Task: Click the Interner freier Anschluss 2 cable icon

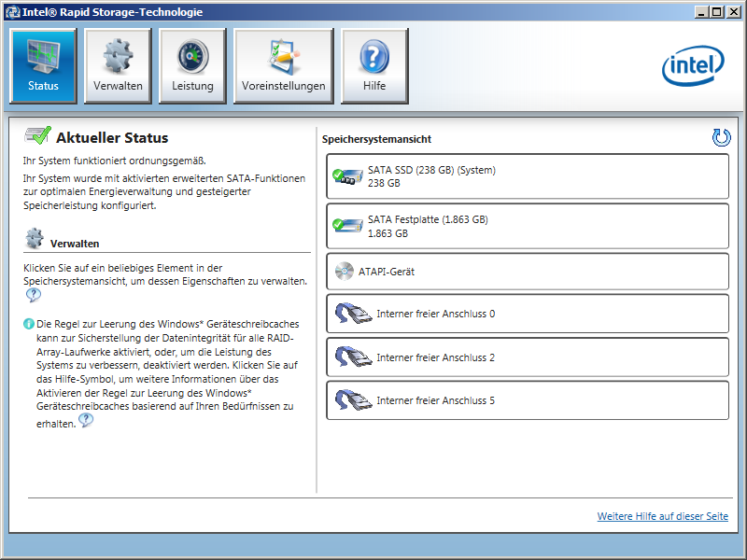Action: click(x=353, y=357)
